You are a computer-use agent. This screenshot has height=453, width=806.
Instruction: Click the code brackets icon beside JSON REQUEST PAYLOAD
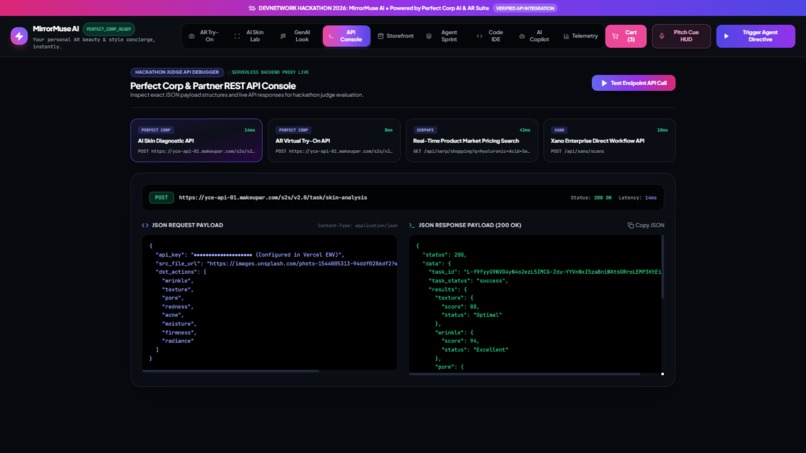[145, 225]
